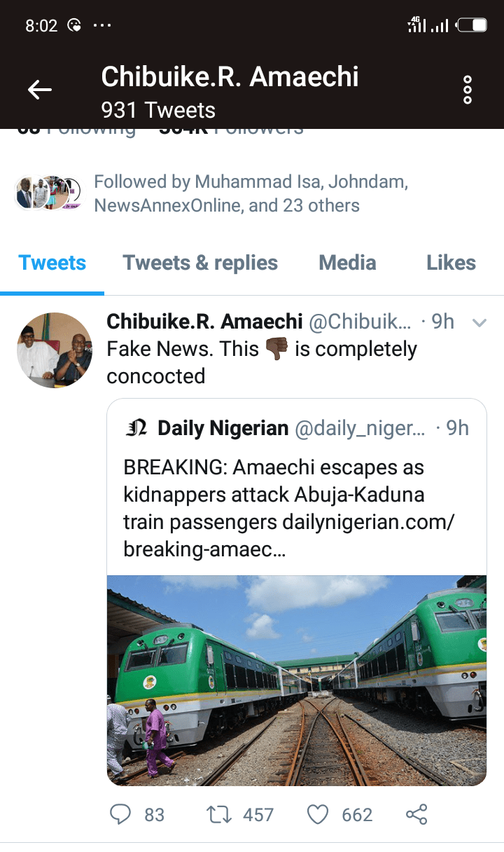Tap Amaechi's profile picture on tweet
Image resolution: width=504 pixels, height=852 pixels.
55,350
